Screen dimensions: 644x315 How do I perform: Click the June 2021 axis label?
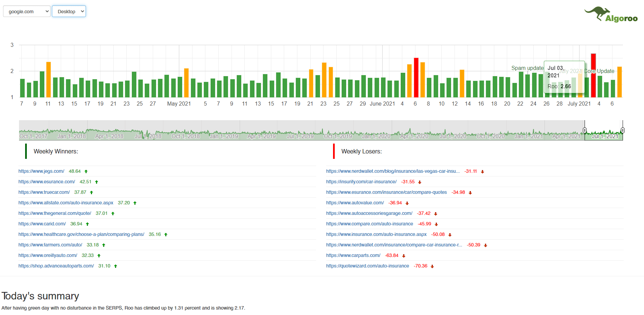[382, 104]
